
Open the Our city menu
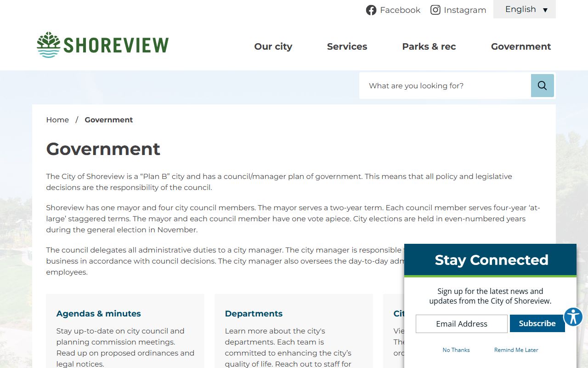[x=273, y=46]
